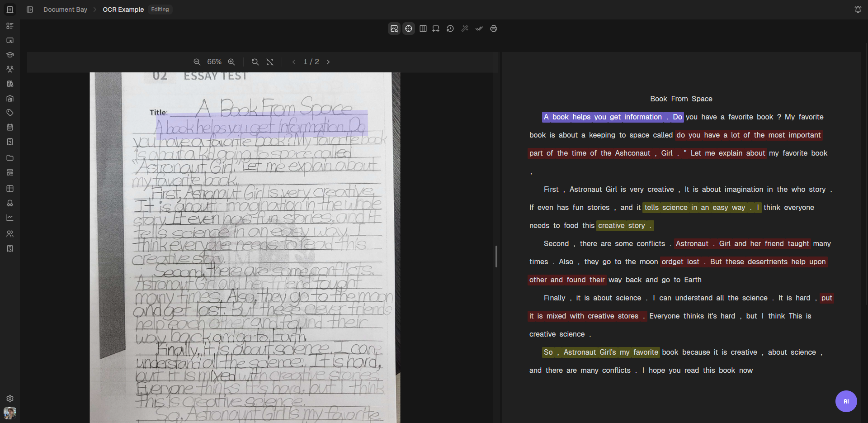This screenshot has width=868, height=423.
Task: Toggle fit-to-screen in the PDF viewer
Action: (x=270, y=62)
